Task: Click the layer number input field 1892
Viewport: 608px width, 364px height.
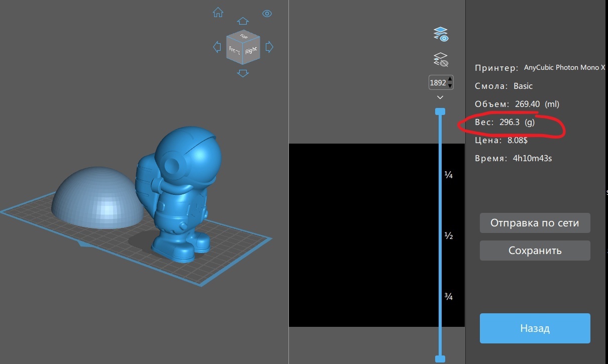Action: coord(438,83)
